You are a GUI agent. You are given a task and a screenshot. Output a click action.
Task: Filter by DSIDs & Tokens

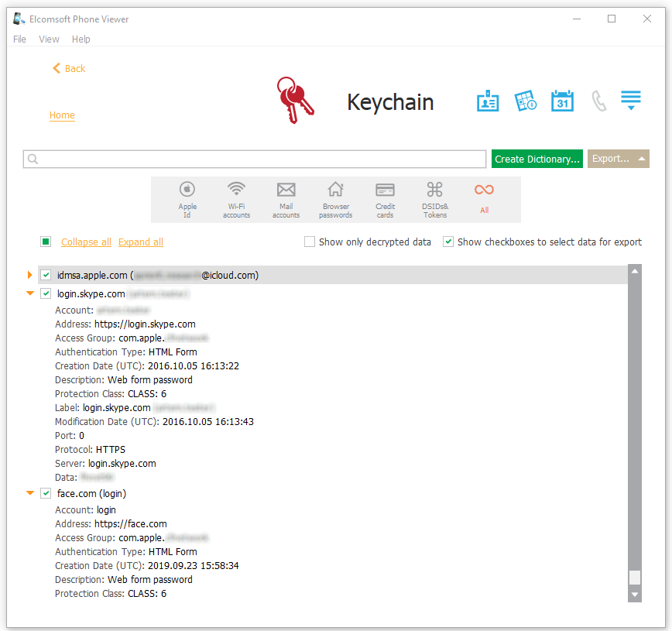pos(434,199)
